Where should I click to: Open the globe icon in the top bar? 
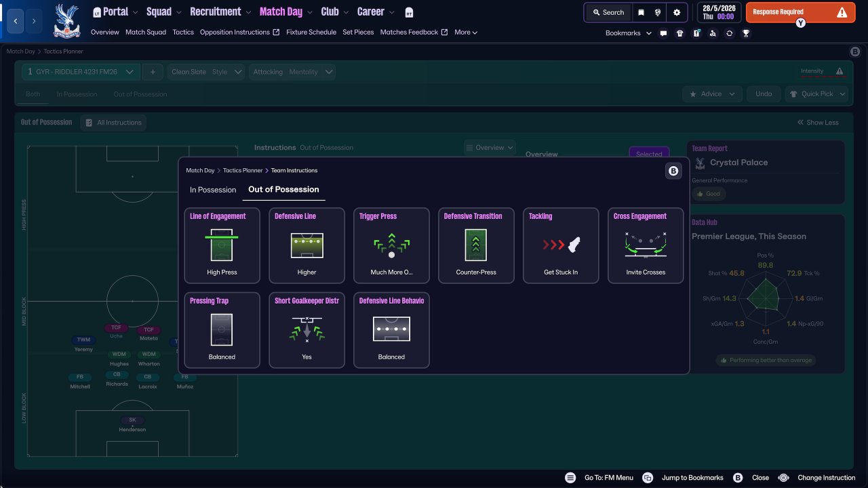pos(658,12)
